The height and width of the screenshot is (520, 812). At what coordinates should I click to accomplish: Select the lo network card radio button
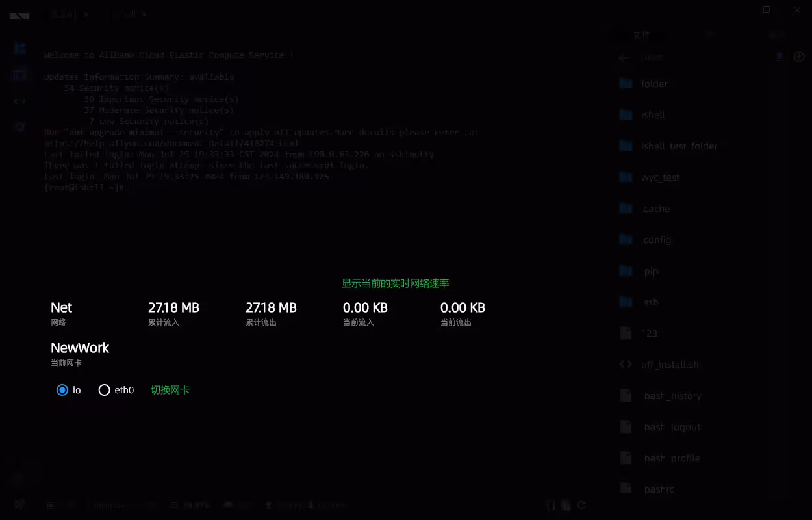pyautogui.click(x=62, y=390)
